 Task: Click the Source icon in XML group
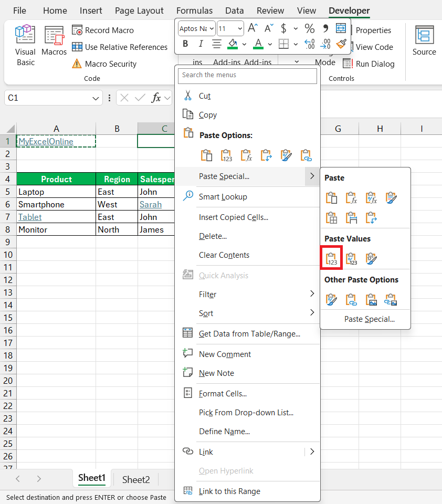(424, 41)
